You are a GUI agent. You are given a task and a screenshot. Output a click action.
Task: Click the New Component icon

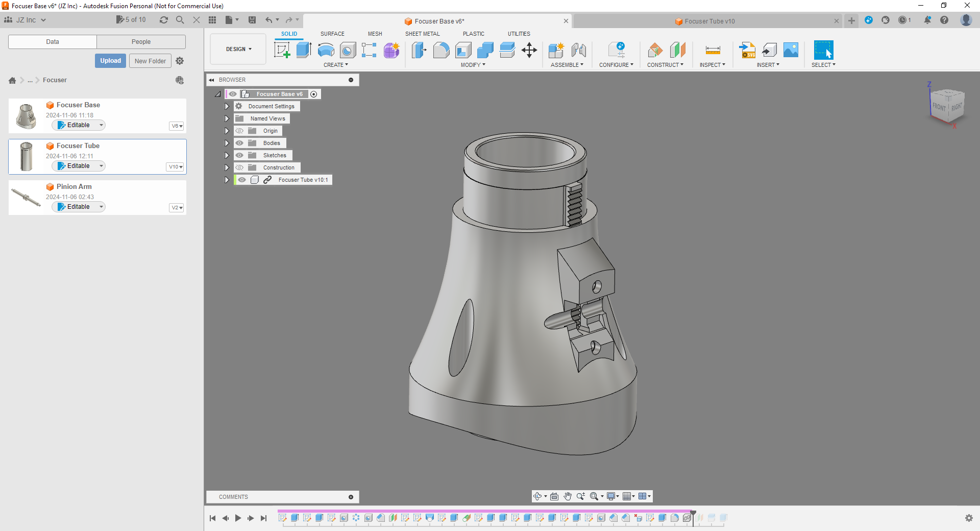coord(556,50)
